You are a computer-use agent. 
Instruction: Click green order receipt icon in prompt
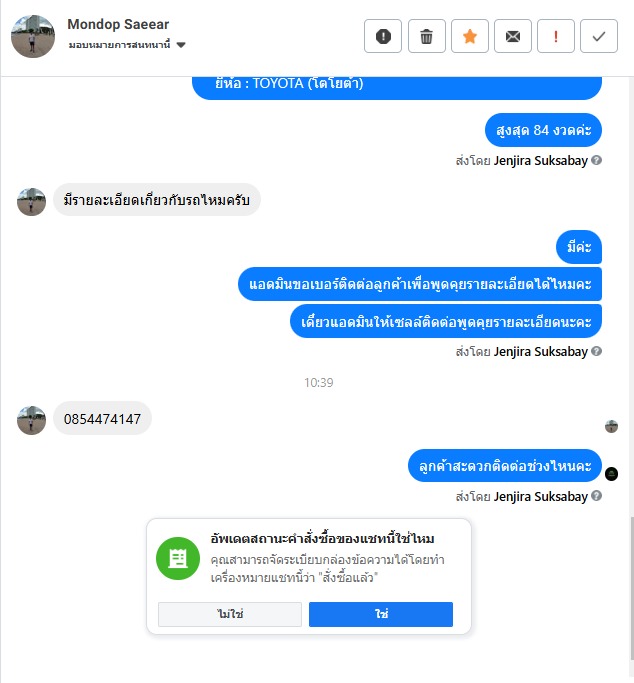[x=178, y=558]
